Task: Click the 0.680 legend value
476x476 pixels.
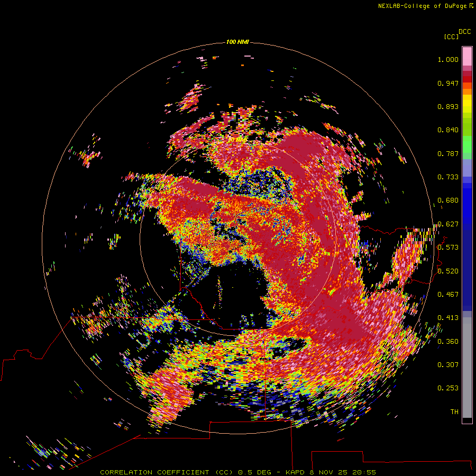Action: coord(448,200)
